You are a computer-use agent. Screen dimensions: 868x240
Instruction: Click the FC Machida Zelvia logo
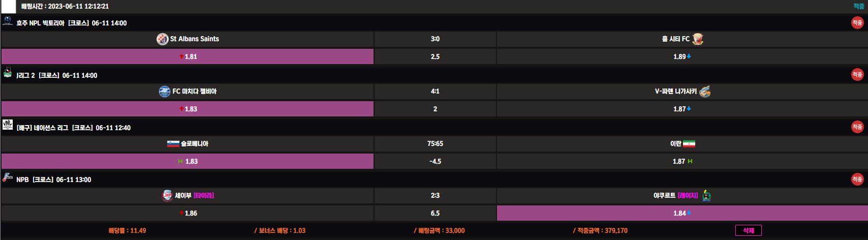pyautogui.click(x=165, y=92)
